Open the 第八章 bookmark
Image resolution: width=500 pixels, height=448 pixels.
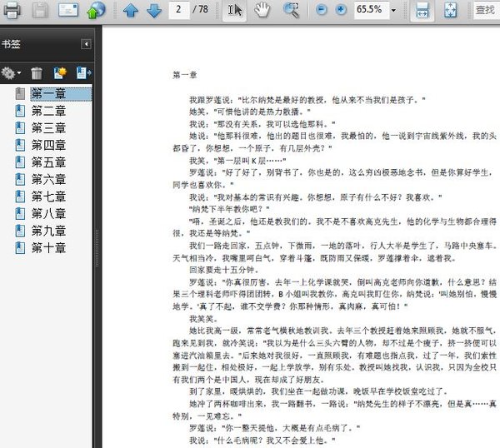pos(48,214)
